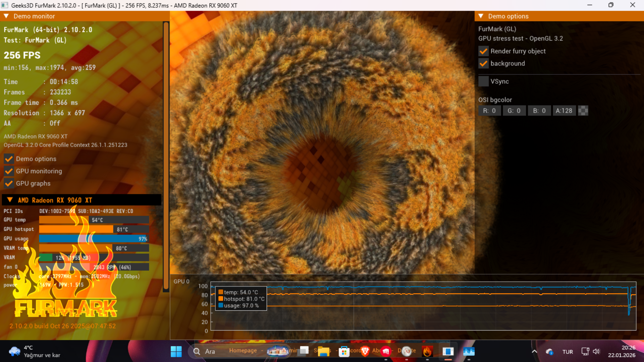This screenshot has width=644, height=362.
Task: Open the OSI bgcolor color swatch
Action: click(x=583, y=110)
